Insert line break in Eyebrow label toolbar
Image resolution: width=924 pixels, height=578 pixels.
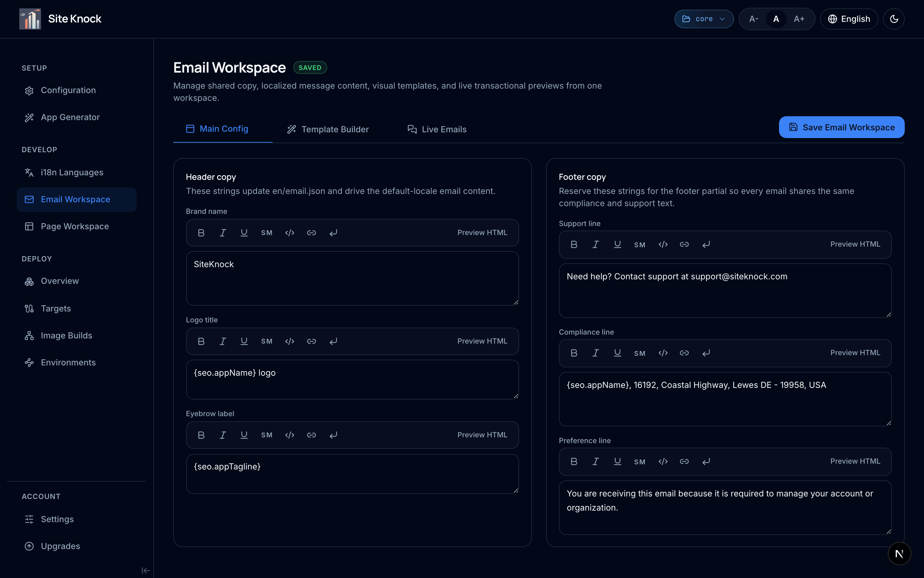point(333,435)
